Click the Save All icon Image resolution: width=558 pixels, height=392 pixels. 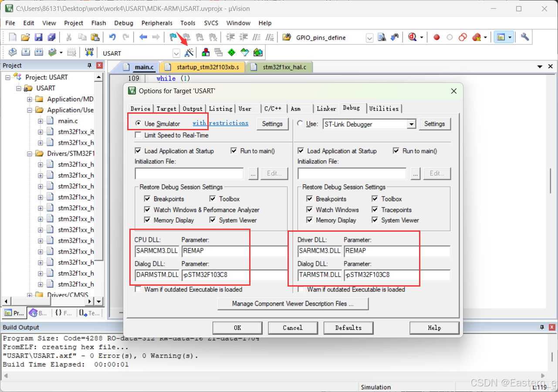click(x=51, y=37)
